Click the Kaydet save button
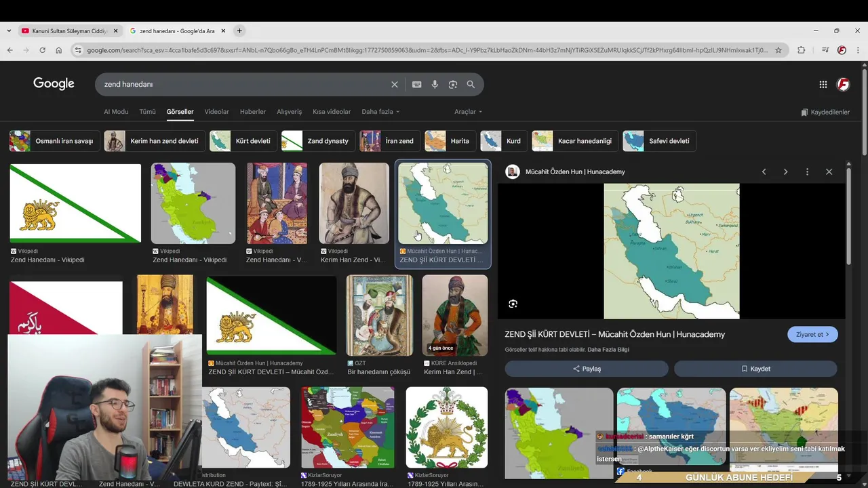Image resolution: width=868 pixels, height=488 pixels. tap(755, 369)
